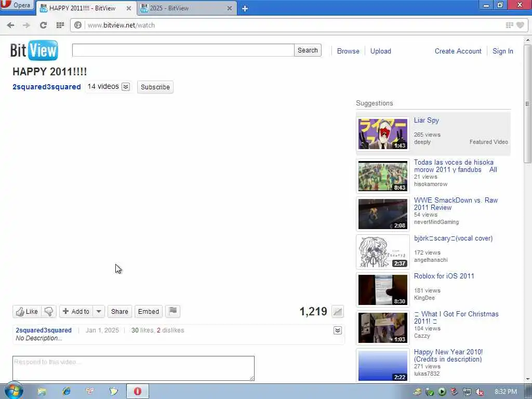Click the network tray icon

(467, 392)
